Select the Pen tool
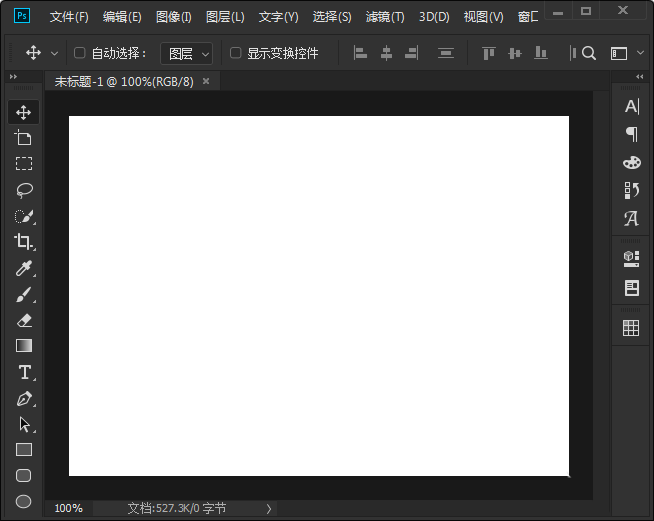Screen dimensions: 654x521 pyautogui.click(x=24, y=399)
